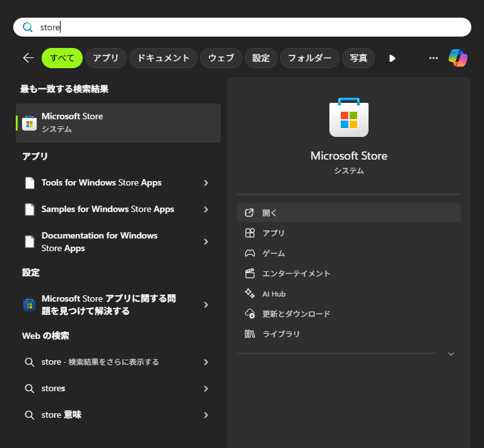Choose 更新とダウンロード action
This screenshot has width=484, height=448.
349,314
